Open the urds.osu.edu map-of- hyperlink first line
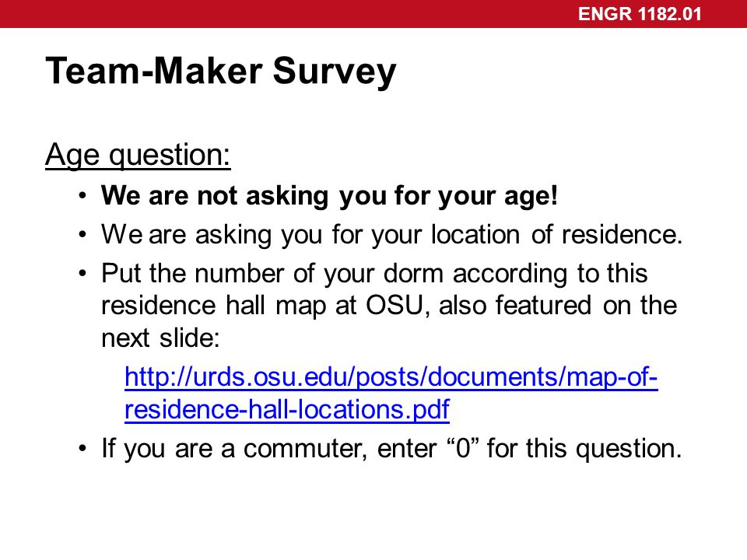The image size is (747, 560). (391, 377)
